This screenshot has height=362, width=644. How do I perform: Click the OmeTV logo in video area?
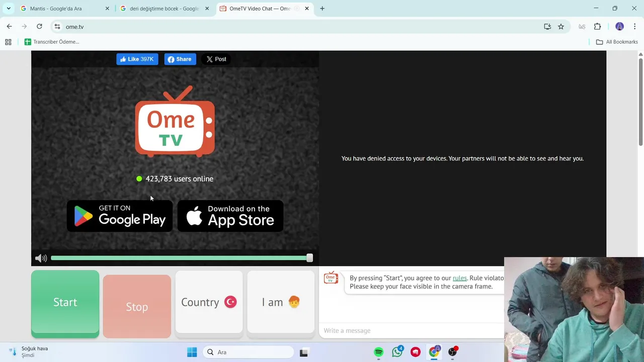pyautogui.click(x=175, y=122)
